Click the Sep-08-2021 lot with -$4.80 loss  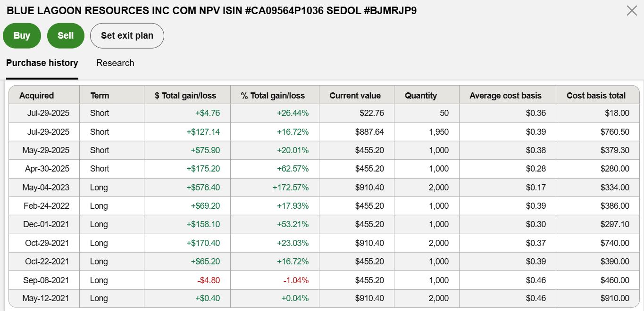(46, 280)
